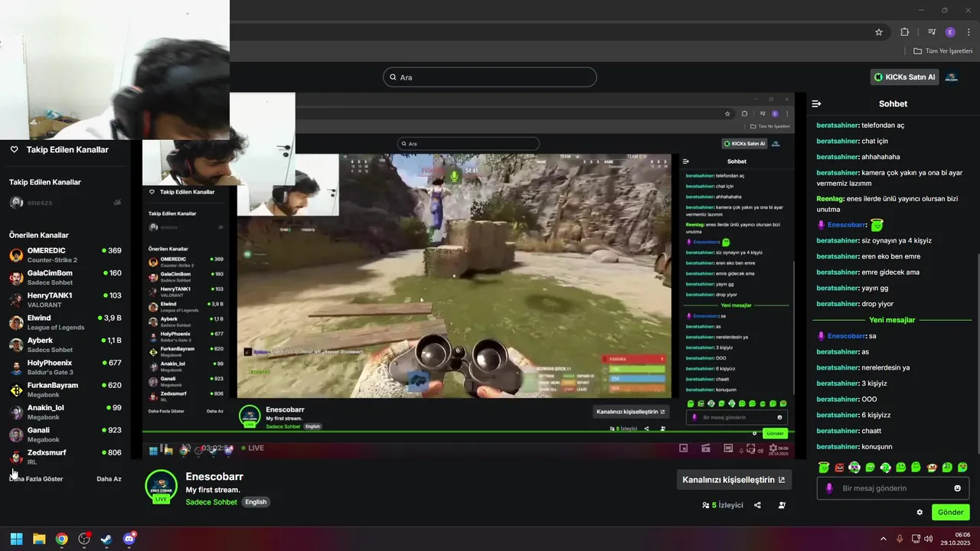Open the emoji picker smiley in message box
980x551 pixels.
(957, 488)
